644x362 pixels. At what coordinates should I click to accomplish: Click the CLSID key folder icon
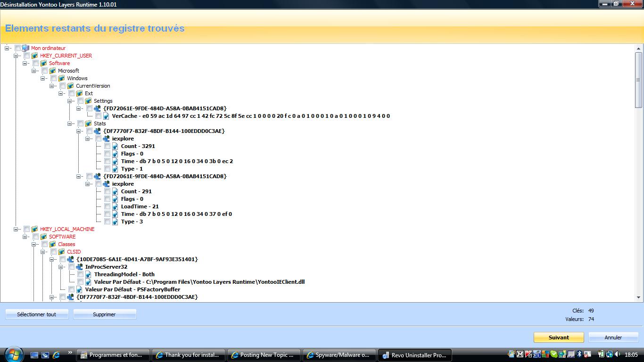tap(61, 252)
